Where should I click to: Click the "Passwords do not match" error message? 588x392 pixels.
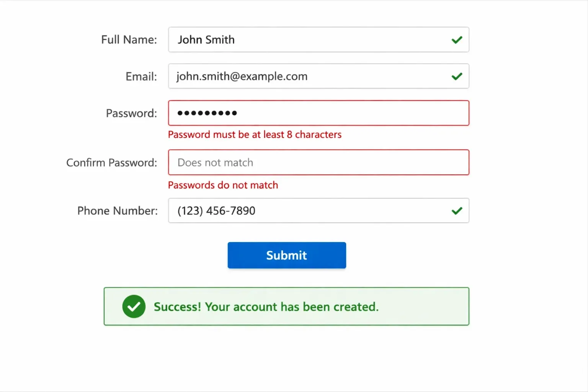click(x=223, y=185)
